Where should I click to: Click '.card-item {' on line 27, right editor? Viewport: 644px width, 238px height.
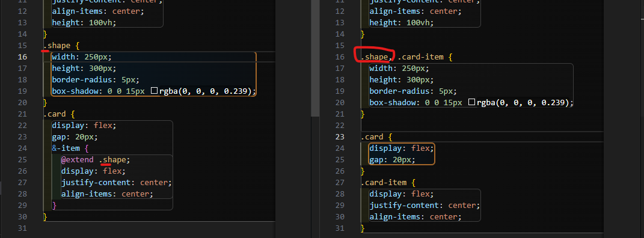coord(388,183)
